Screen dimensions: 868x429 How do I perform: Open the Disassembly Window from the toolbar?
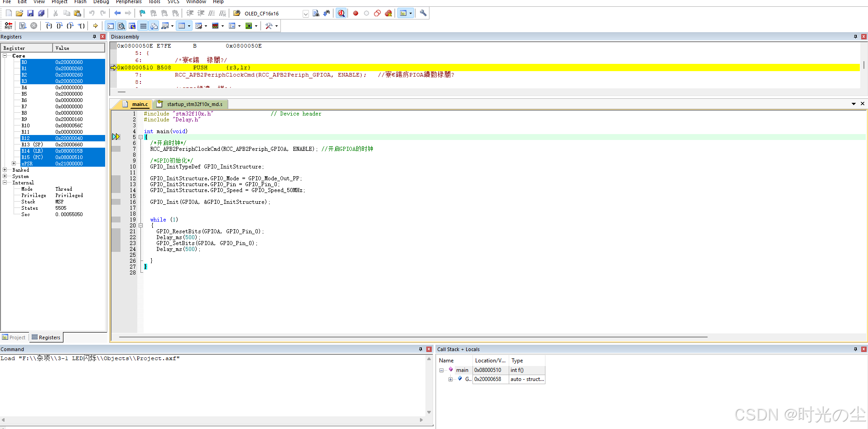[121, 26]
